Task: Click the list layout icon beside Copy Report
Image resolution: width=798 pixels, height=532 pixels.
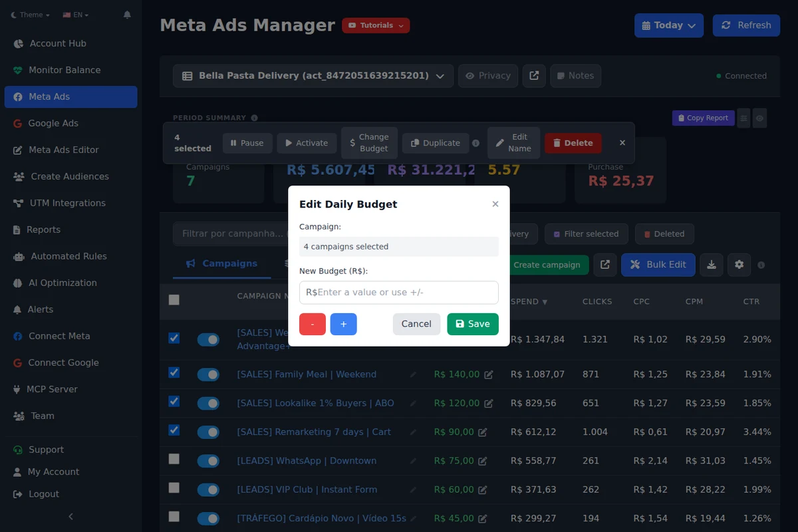Action: (744, 118)
